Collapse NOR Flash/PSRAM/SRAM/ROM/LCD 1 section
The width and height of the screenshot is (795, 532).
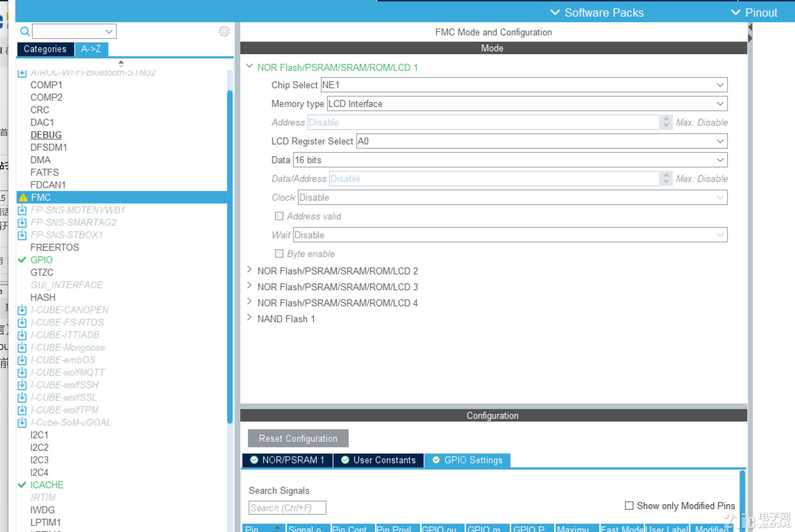coord(250,66)
